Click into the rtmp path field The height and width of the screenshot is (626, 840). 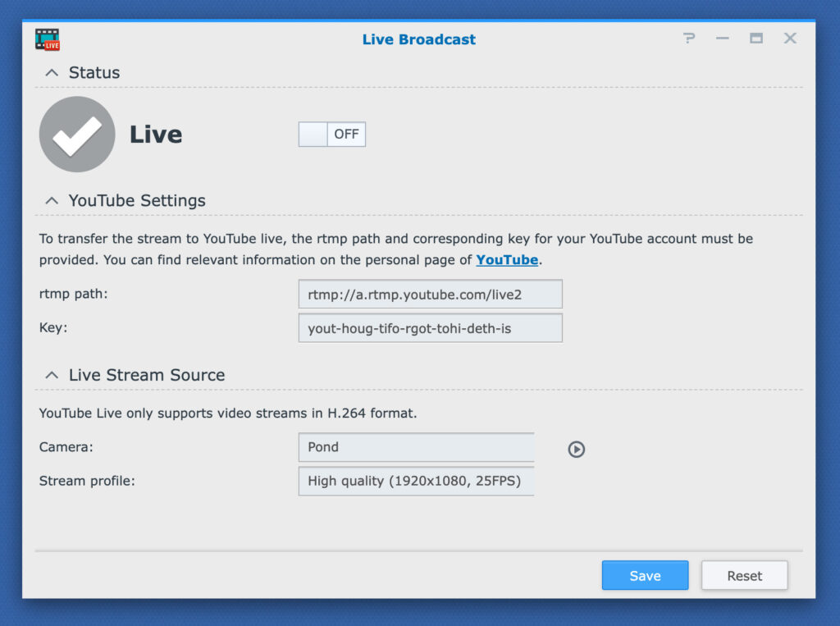pyautogui.click(x=430, y=294)
